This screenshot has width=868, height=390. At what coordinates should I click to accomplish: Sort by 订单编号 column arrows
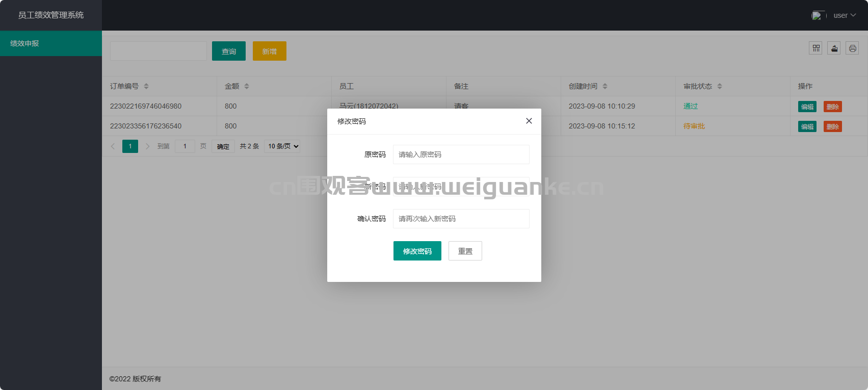point(146,86)
